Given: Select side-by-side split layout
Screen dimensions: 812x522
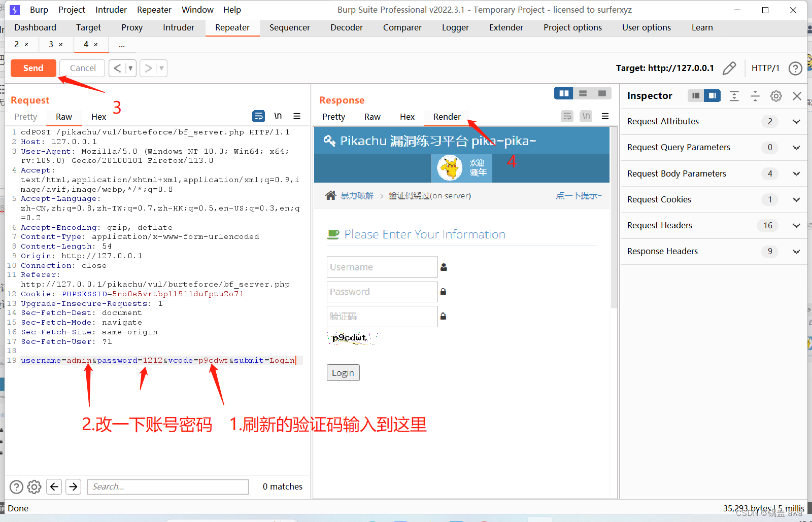Looking at the screenshot, I should (x=564, y=93).
